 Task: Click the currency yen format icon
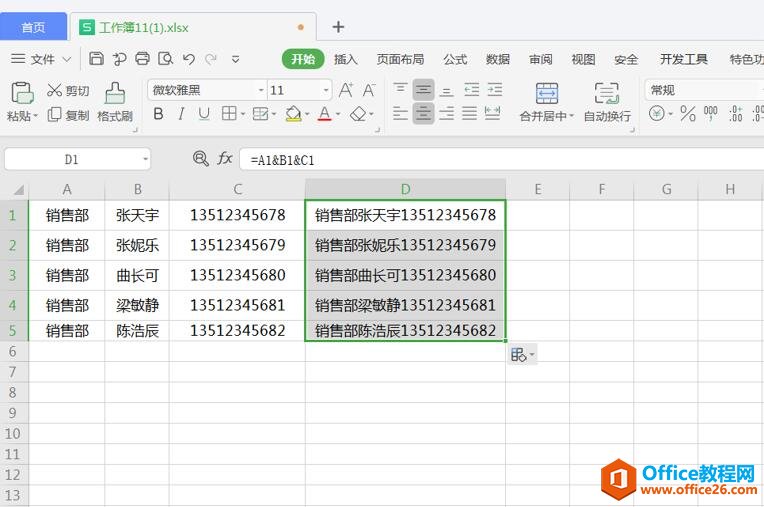coord(657,113)
